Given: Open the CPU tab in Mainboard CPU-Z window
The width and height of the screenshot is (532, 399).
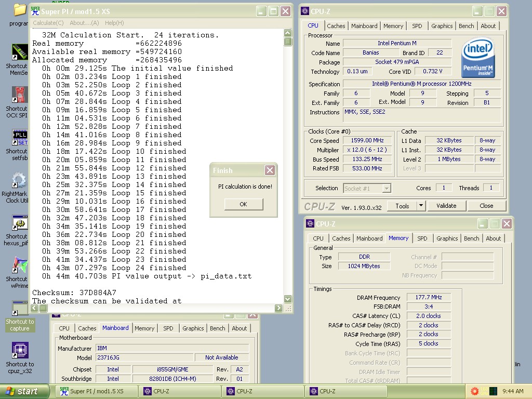Looking at the screenshot, I should pyautogui.click(x=64, y=328).
